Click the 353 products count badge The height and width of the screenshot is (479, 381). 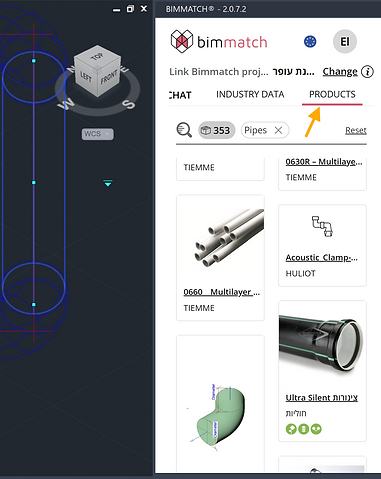coord(217,130)
